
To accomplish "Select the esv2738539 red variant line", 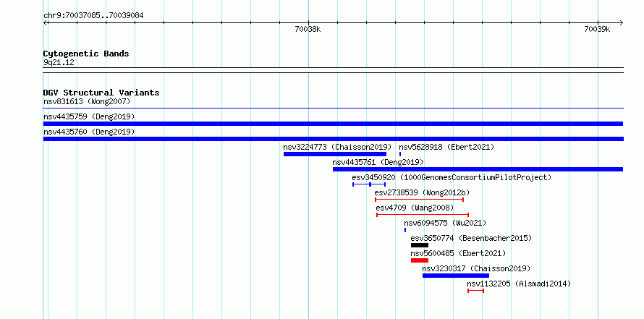I will [420, 200].
